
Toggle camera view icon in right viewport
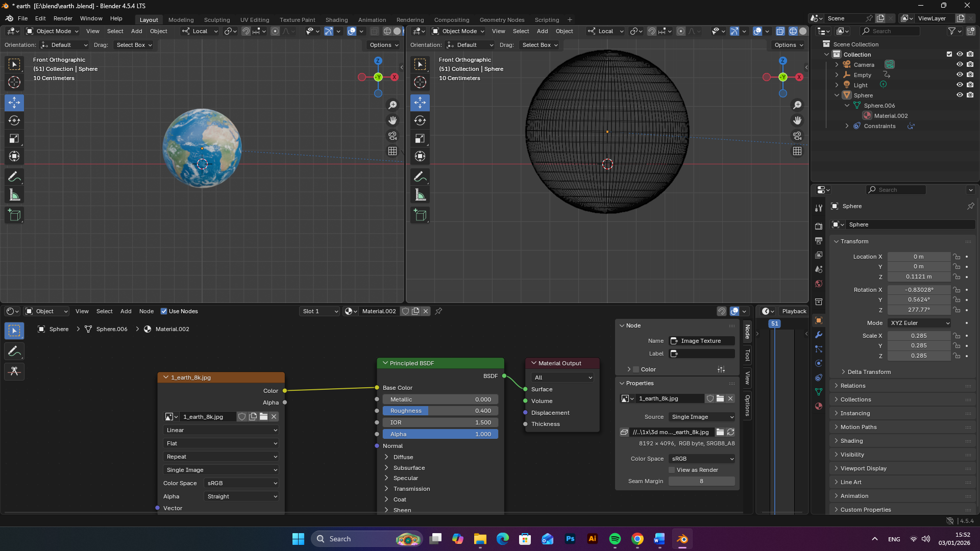click(797, 136)
